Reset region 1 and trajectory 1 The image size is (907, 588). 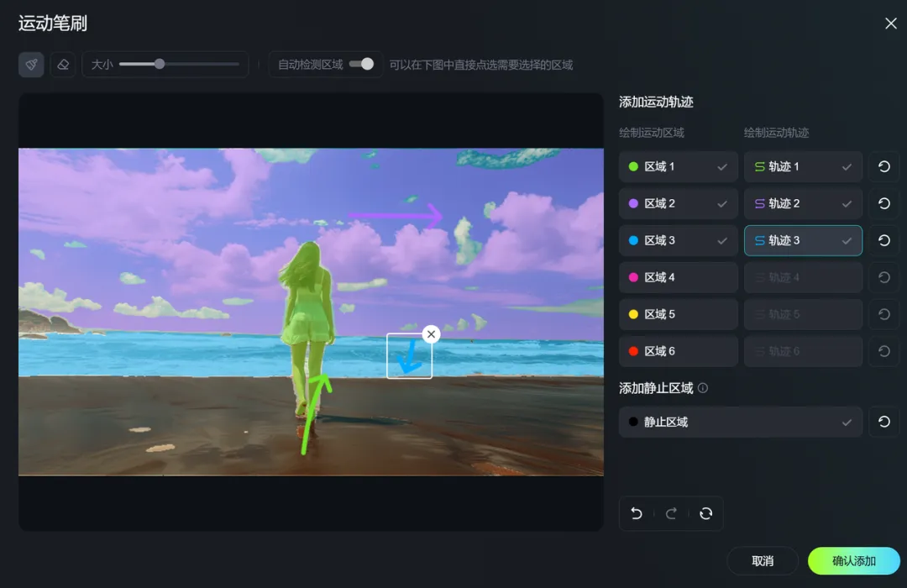coord(883,166)
